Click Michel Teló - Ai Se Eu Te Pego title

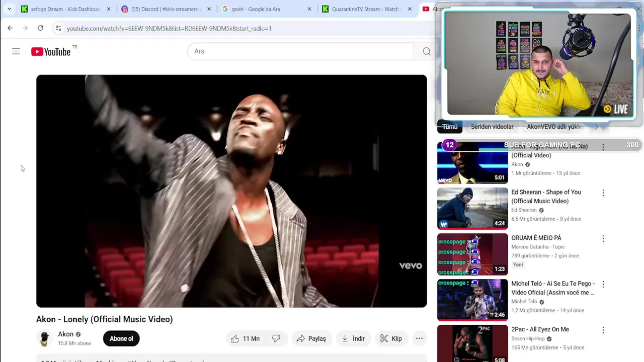(553, 288)
